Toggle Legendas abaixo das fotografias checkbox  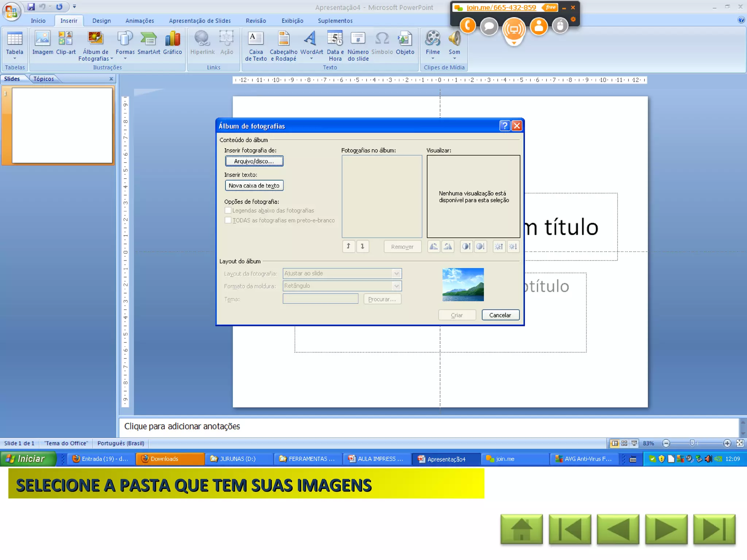pos(228,210)
